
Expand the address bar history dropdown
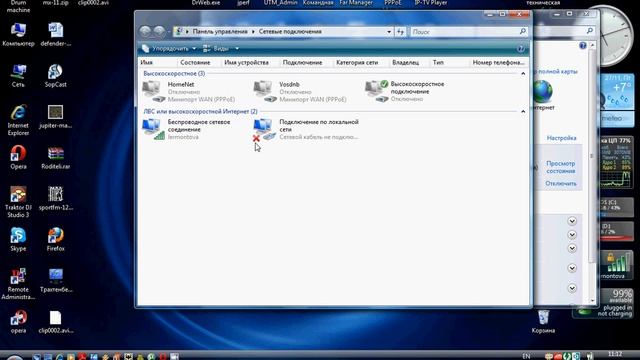389,31
